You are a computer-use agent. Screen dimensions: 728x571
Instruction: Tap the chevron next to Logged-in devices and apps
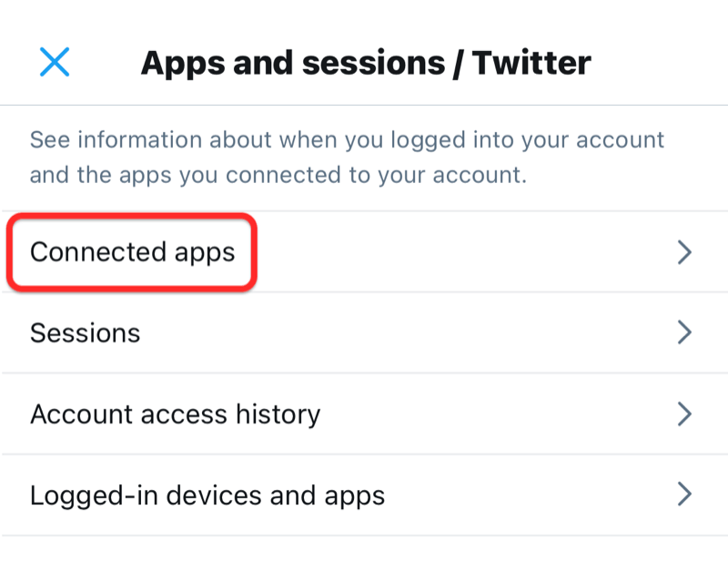click(x=684, y=495)
